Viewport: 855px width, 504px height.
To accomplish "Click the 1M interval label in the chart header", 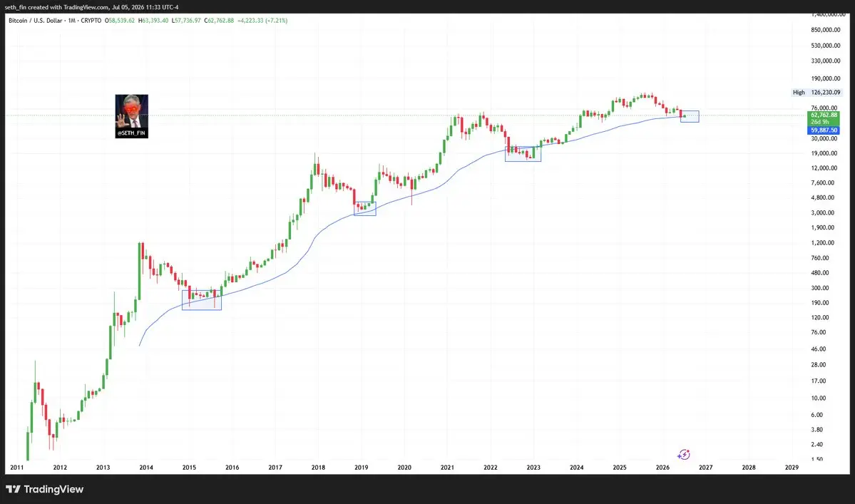I will [x=71, y=21].
